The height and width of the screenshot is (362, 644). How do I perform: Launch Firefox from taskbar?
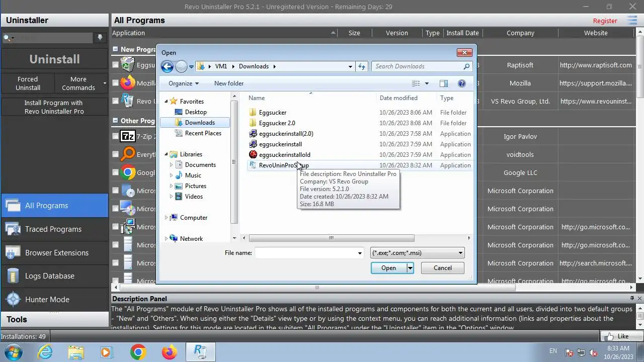169,352
